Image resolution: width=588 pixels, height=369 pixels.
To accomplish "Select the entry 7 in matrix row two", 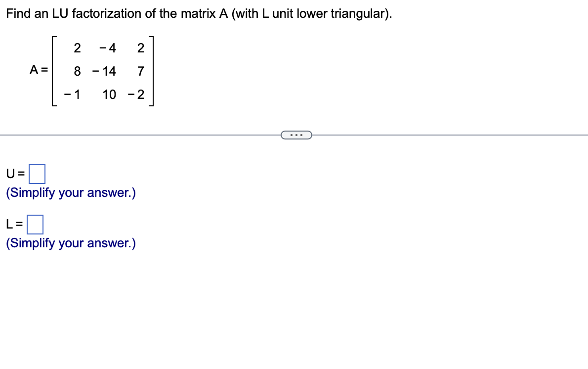I will (140, 71).
